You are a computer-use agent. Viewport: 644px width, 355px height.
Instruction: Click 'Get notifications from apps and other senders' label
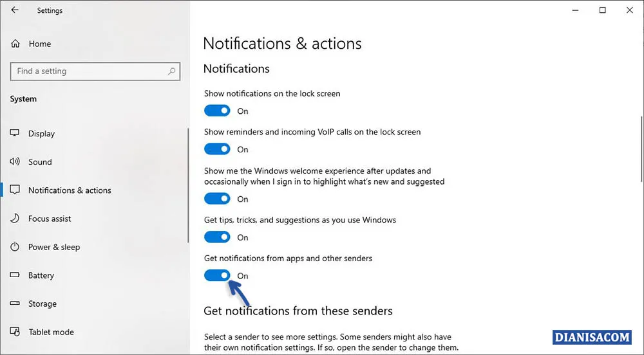click(x=288, y=259)
